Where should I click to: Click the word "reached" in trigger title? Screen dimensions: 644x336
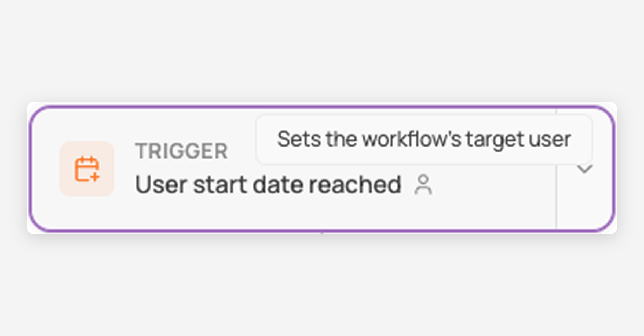coord(355,185)
